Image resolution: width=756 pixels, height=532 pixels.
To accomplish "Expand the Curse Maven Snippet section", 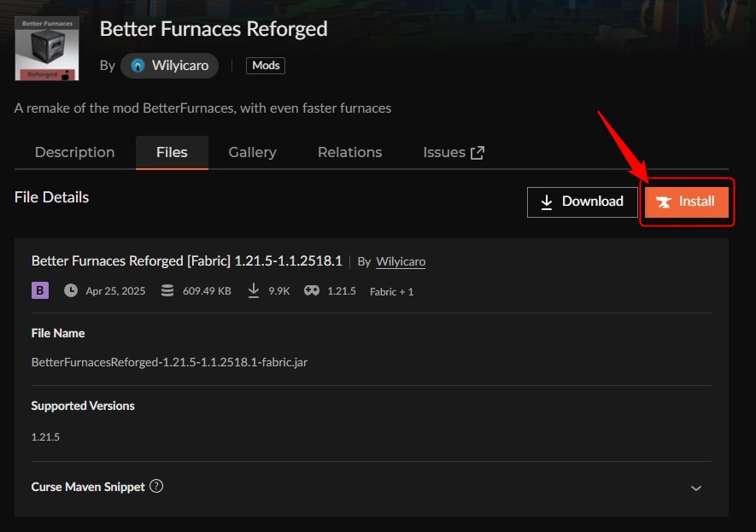I will point(695,486).
